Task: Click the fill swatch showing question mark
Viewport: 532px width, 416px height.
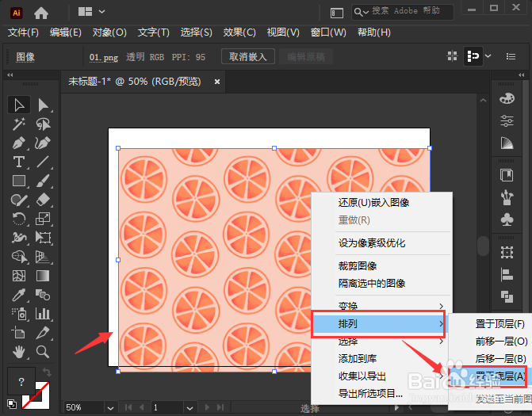Action: (21, 382)
